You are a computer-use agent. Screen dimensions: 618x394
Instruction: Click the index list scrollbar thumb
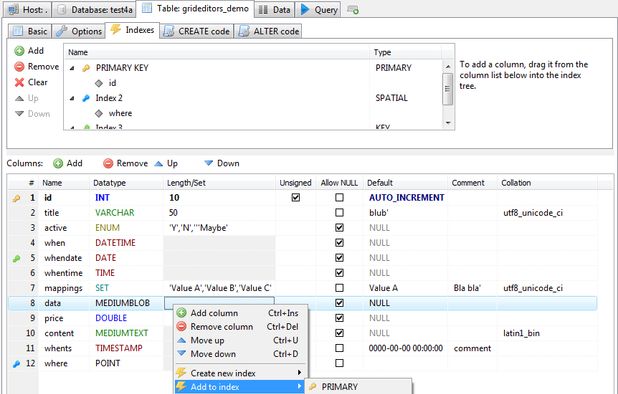click(447, 89)
